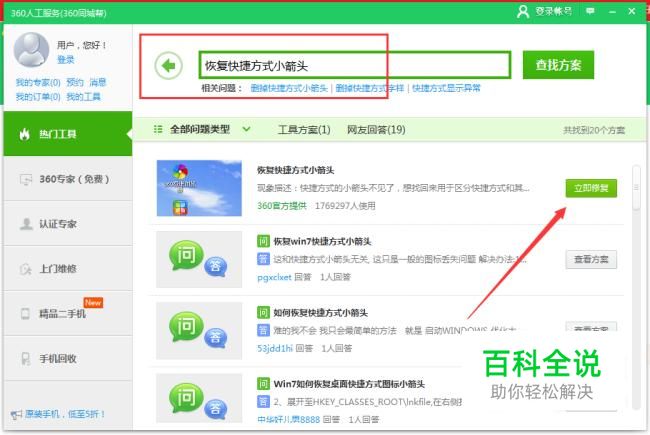The image size is (650, 435).
Task: Click the phone icon beside 精品二手机
Action: point(25,313)
